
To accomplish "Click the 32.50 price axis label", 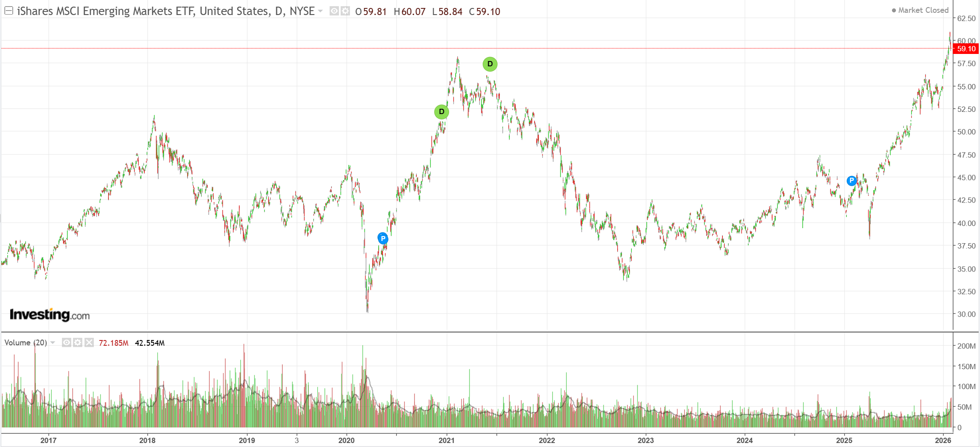I will 966,291.
